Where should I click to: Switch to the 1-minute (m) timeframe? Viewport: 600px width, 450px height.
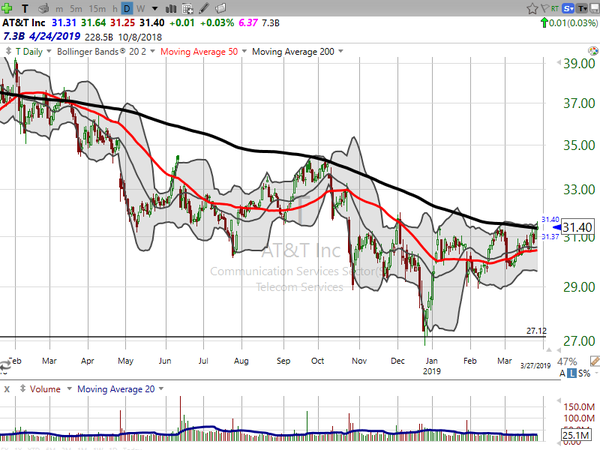point(59,8)
